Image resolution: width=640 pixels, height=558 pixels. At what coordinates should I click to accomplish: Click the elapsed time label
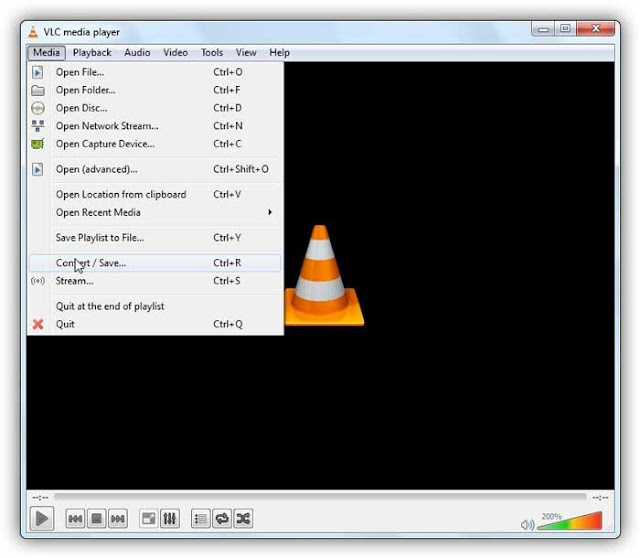click(x=40, y=497)
